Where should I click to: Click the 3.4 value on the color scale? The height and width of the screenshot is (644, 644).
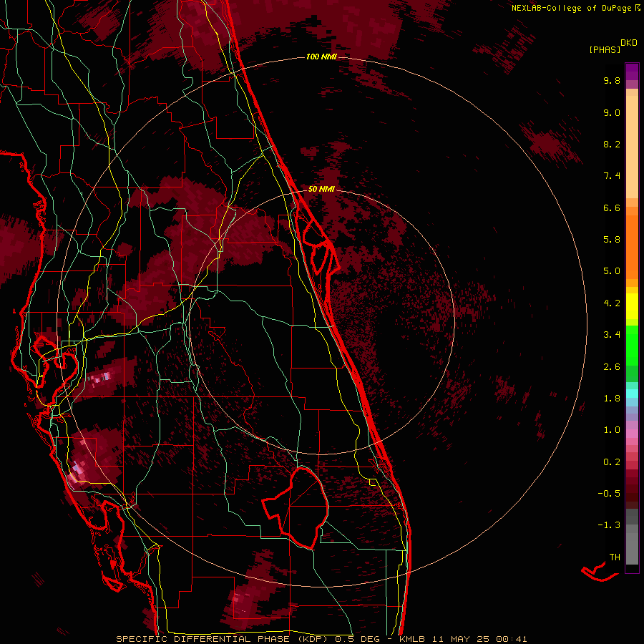[612, 335]
